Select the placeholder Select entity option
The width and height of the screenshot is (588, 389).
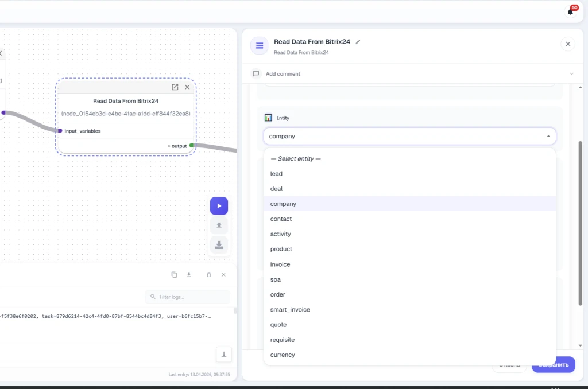coord(409,158)
